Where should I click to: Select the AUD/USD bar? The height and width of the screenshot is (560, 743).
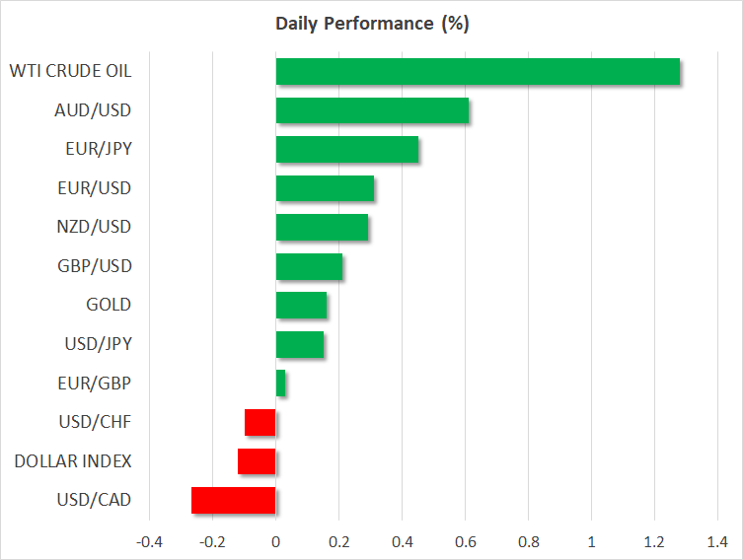372,110
